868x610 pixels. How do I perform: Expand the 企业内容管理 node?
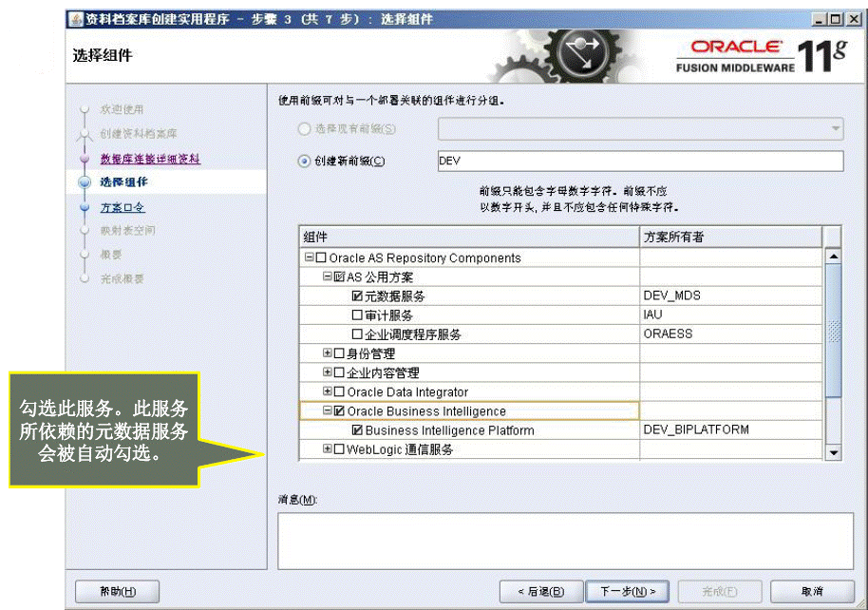(x=327, y=372)
